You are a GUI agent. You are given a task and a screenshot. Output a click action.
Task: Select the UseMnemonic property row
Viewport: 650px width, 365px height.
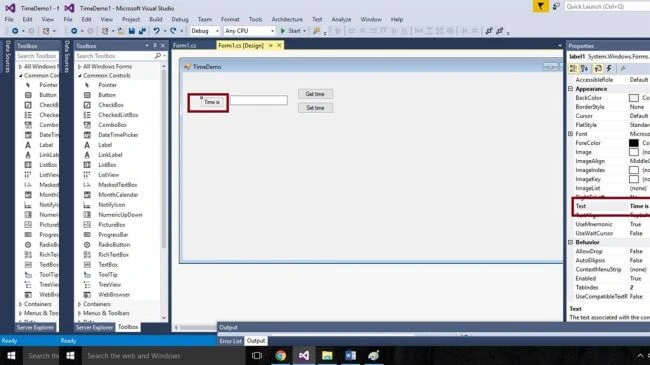pos(609,224)
